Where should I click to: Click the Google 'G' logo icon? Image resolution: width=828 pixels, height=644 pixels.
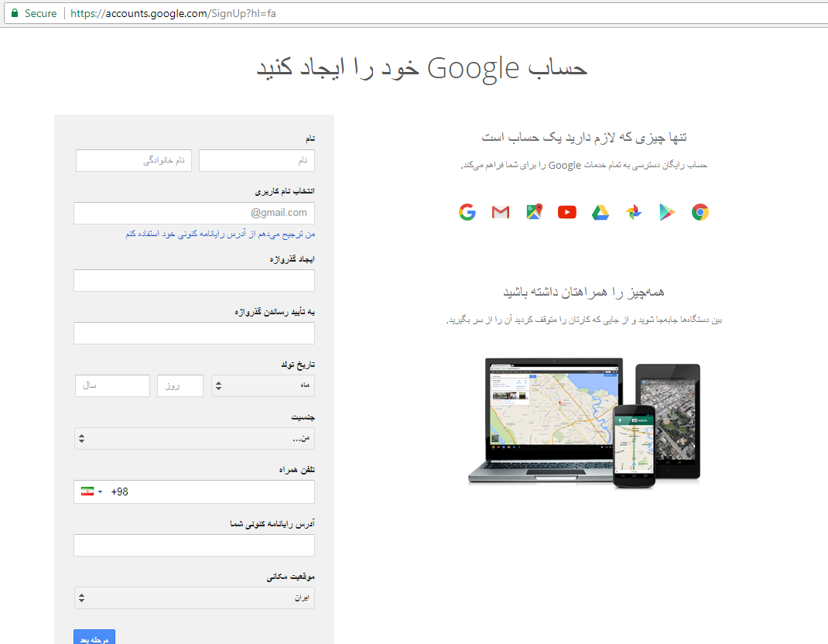[x=467, y=212]
